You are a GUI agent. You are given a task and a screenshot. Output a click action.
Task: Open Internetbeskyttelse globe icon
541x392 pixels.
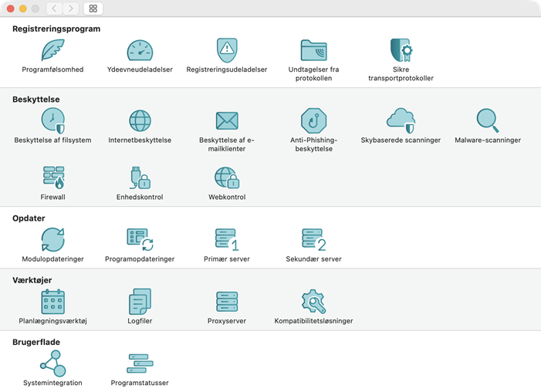[140, 121]
